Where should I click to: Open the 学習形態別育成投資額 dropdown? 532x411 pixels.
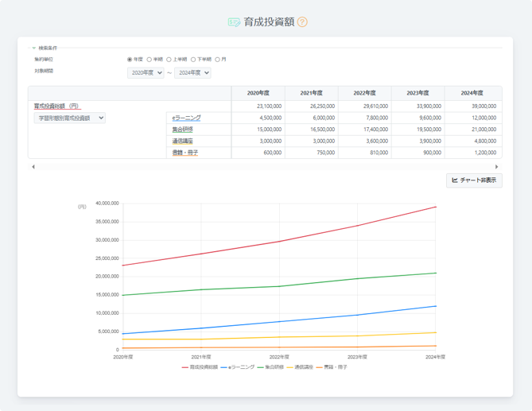[x=70, y=118]
